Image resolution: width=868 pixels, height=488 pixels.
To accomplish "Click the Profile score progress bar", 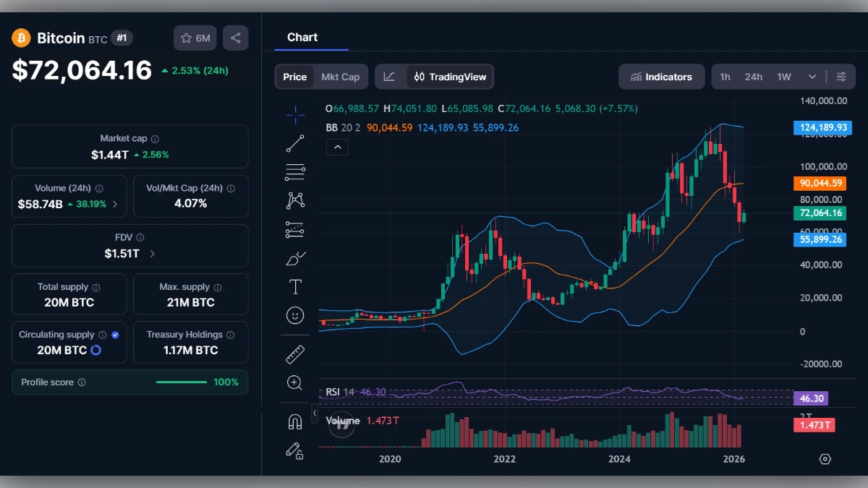I will 182,382.
